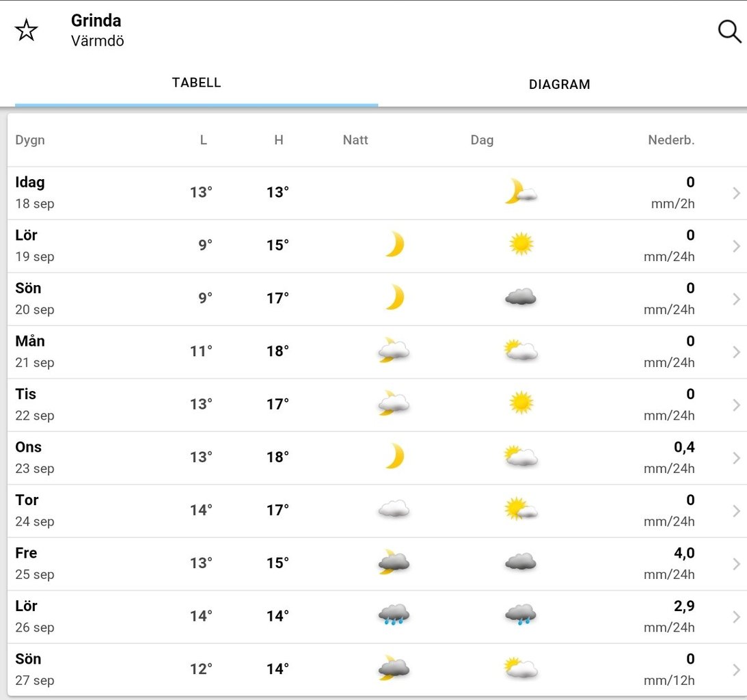Click the dark cloud day icon for Fre 25 sep
Viewport: 747px width, 700px height.
point(521,563)
